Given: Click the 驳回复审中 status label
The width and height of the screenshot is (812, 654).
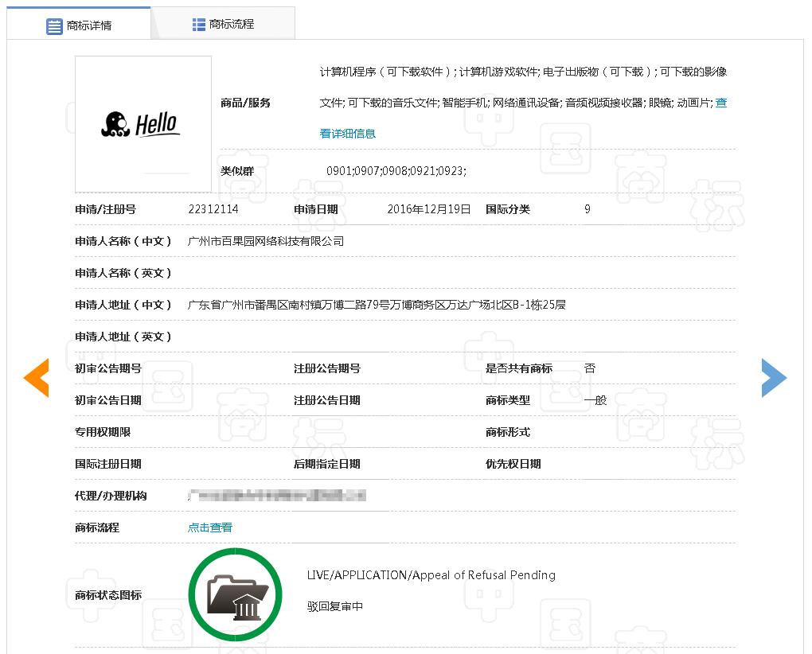Looking at the screenshot, I should 335,606.
